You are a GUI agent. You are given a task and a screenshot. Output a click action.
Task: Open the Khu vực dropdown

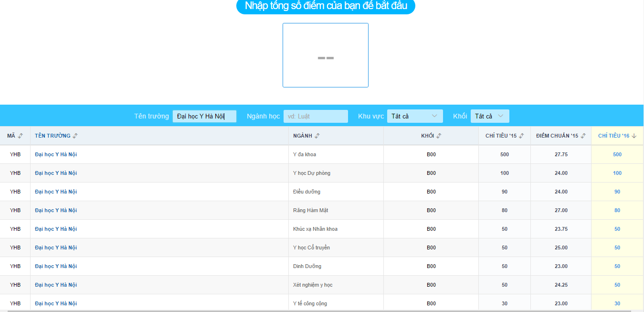point(415,116)
